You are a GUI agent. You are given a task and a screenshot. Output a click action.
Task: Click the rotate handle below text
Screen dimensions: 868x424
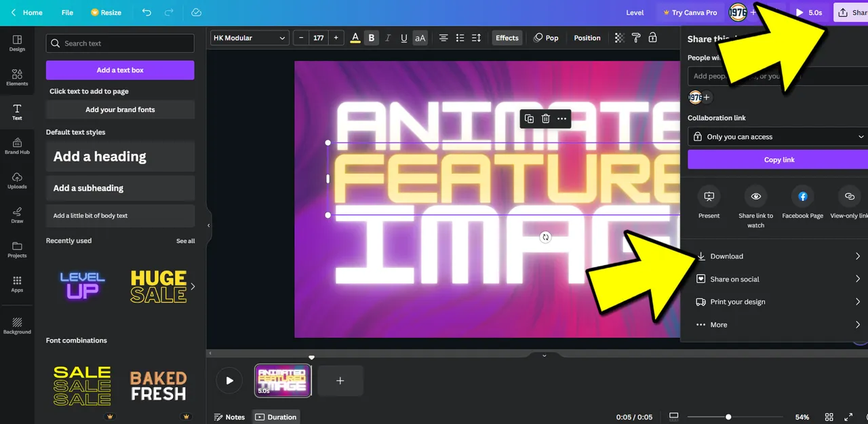click(545, 237)
